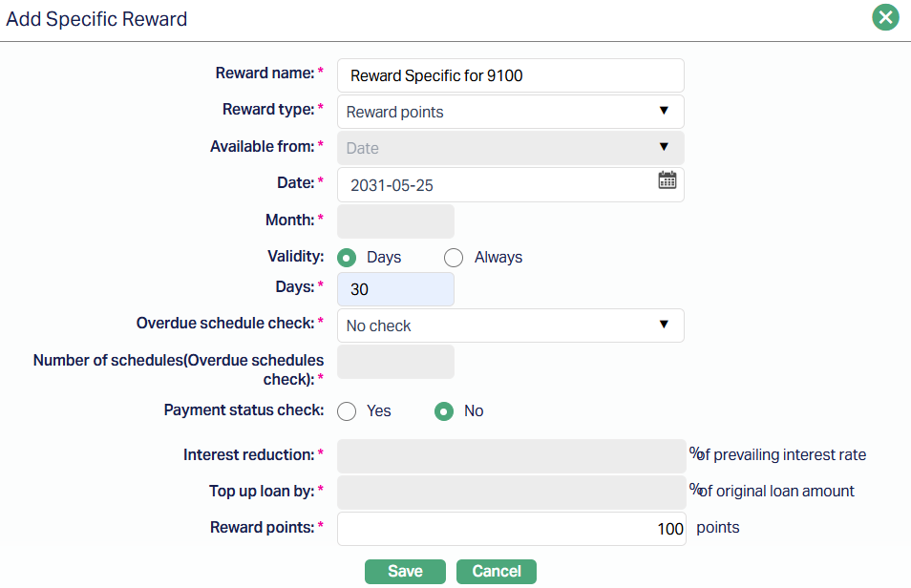The image size is (911, 588).
Task: Click the Month input field
Action: point(396,221)
